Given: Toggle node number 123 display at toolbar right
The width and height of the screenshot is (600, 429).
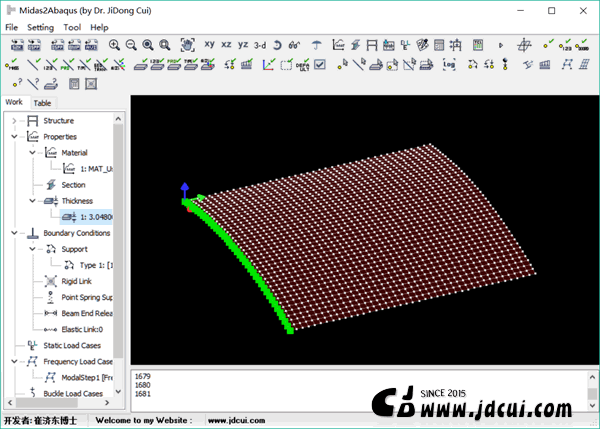Looking at the screenshot, I should [x=565, y=45].
